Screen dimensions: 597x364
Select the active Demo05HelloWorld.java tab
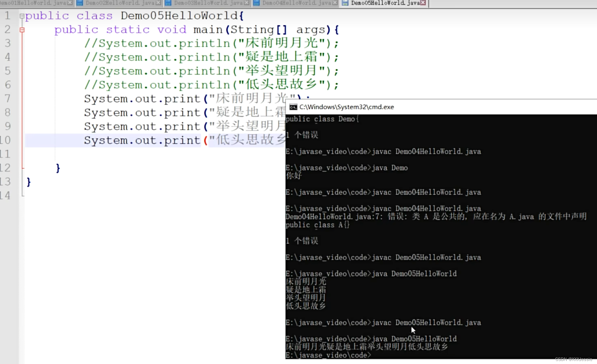coord(385,3)
